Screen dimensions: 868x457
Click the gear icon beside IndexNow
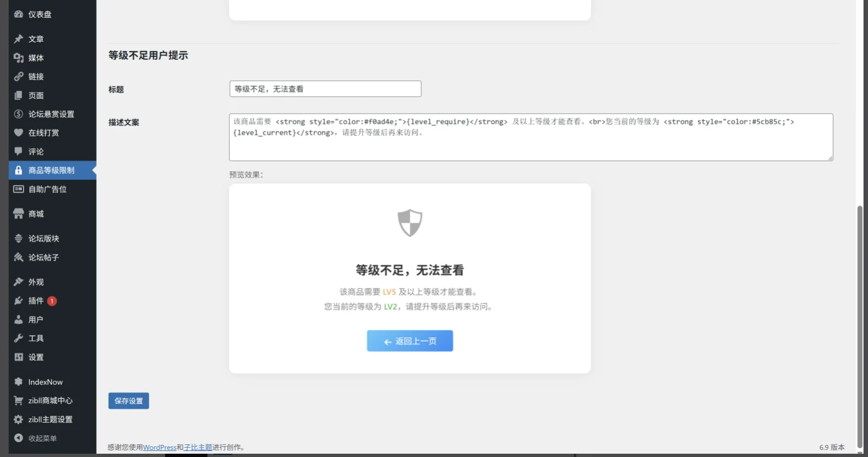click(x=18, y=382)
